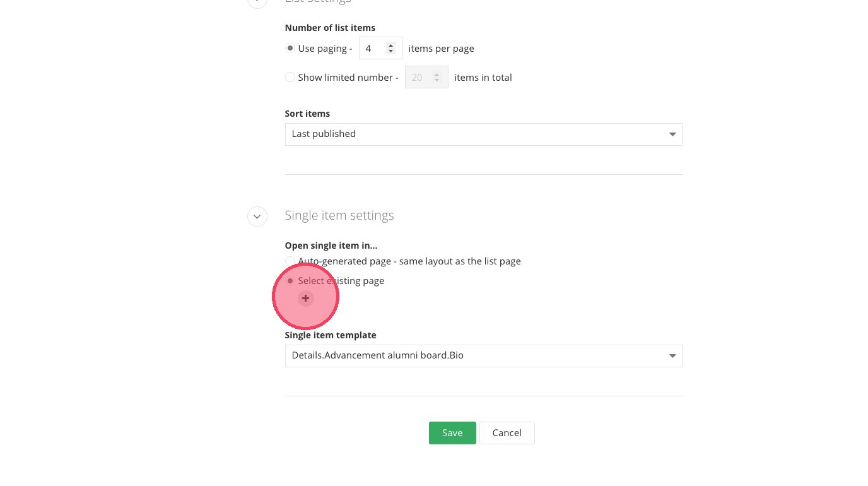This screenshot has height=486, width=868.
Task: Select the Use paging radio button
Action: [290, 49]
